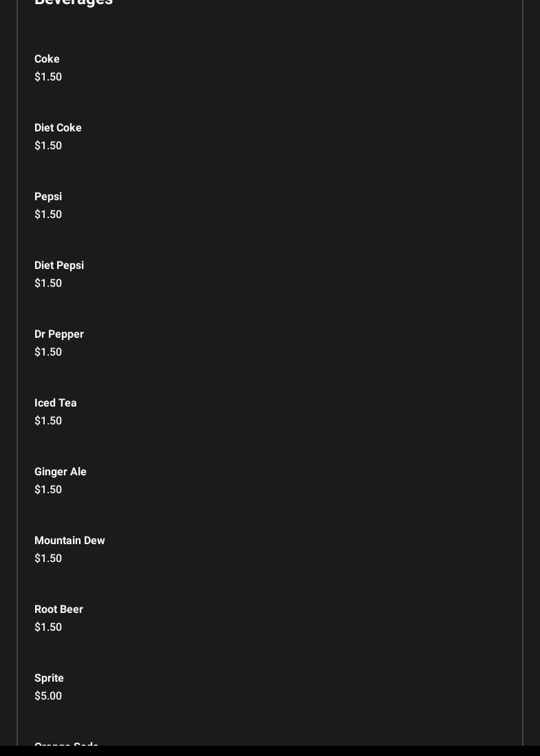This screenshot has height=756, width=540.
Task: Pick the Iced Tea beverage
Action: pos(56,403)
